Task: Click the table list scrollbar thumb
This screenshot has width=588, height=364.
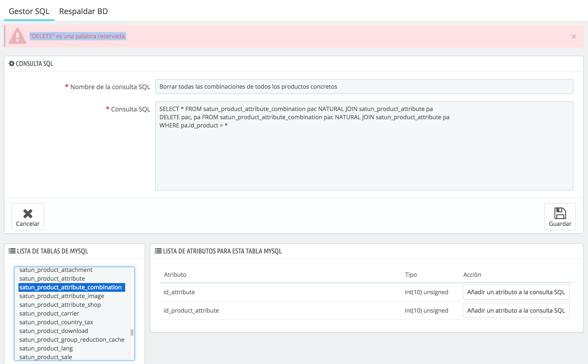Action: pyautogui.click(x=132, y=332)
